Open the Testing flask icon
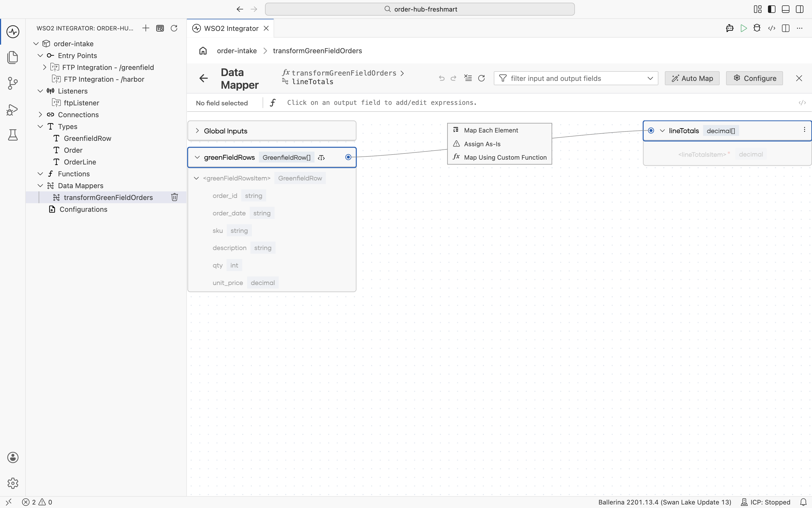Image resolution: width=812 pixels, height=508 pixels. pos(13,135)
